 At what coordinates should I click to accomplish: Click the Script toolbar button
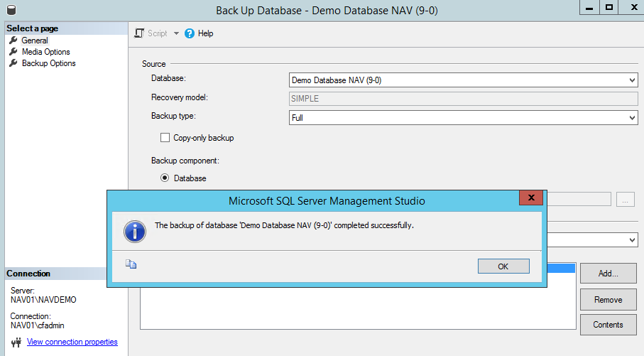(151, 33)
